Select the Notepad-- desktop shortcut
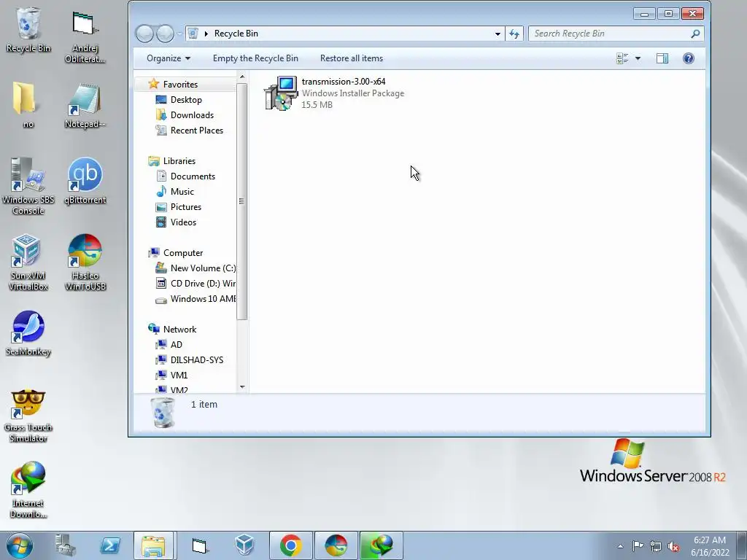The image size is (747, 560). tap(85, 105)
